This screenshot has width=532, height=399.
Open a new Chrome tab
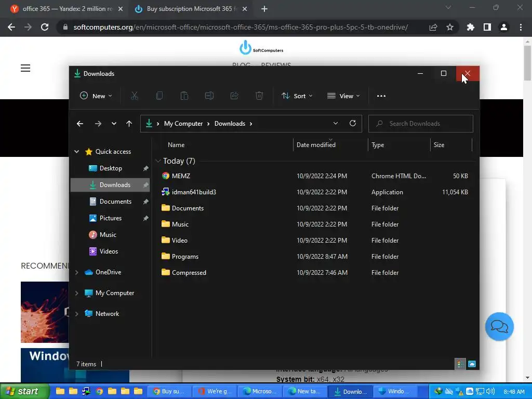pyautogui.click(x=264, y=9)
